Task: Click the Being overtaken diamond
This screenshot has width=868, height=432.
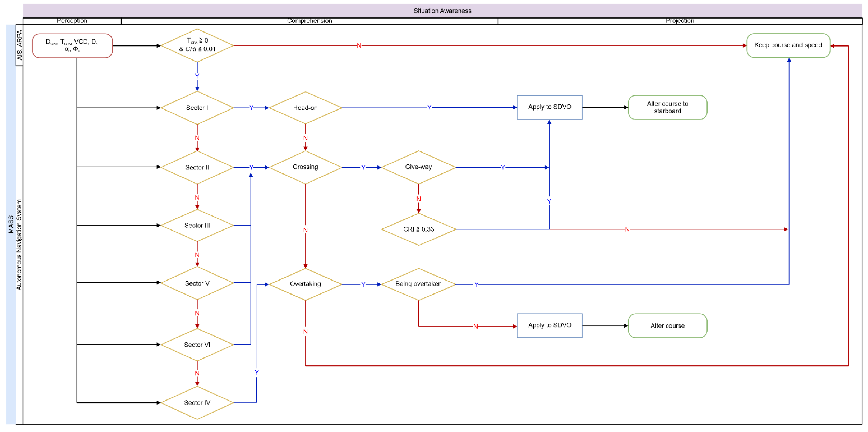Action: pos(418,284)
